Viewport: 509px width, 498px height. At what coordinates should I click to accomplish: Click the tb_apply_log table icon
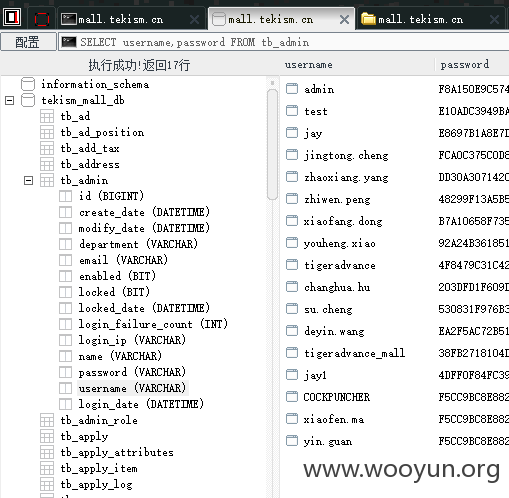[47, 484]
